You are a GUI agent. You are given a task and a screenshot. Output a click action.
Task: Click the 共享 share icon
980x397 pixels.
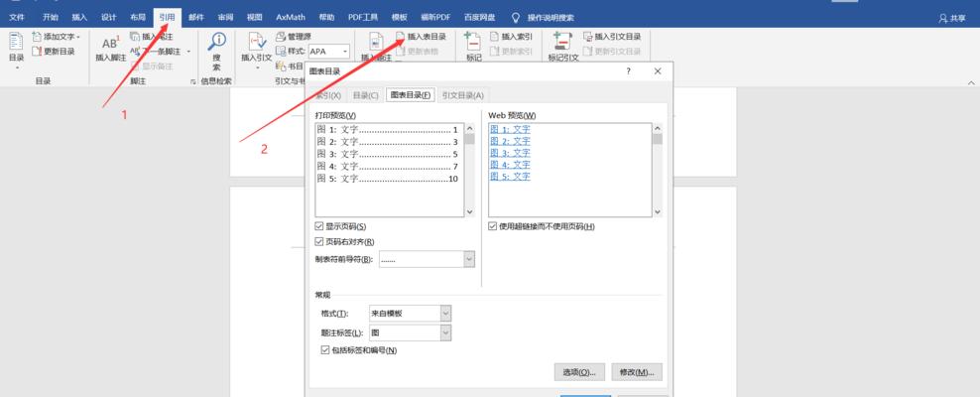(x=943, y=19)
